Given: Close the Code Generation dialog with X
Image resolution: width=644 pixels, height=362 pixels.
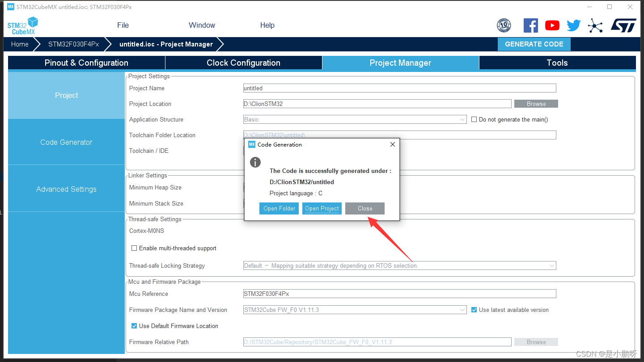Looking at the screenshot, I should pos(393,144).
